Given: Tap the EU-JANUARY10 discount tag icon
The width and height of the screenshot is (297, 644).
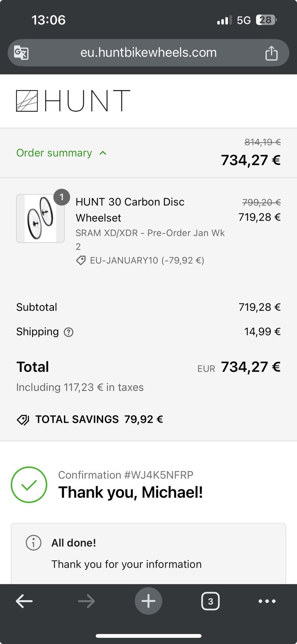Looking at the screenshot, I should pos(81,260).
